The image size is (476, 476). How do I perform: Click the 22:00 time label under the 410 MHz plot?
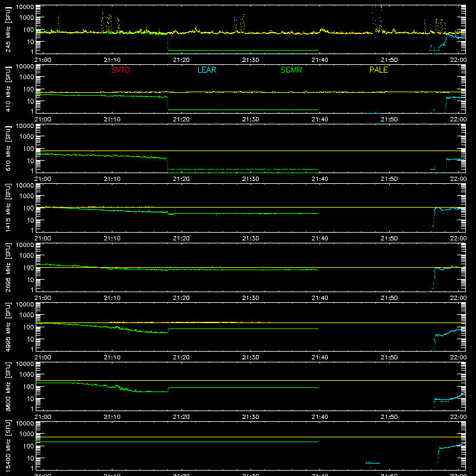pyautogui.click(x=458, y=120)
